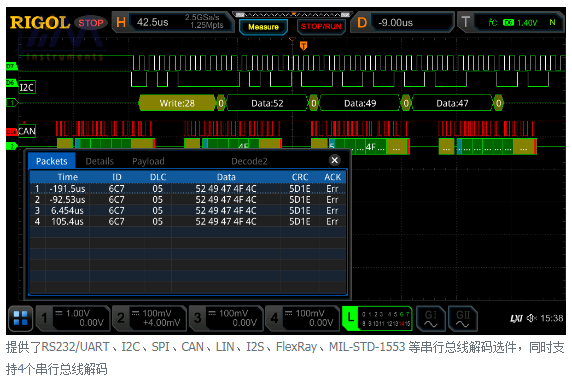The height and width of the screenshot is (386, 572).
Task: Select the 42.5us timebase value
Action: point(152,22)
